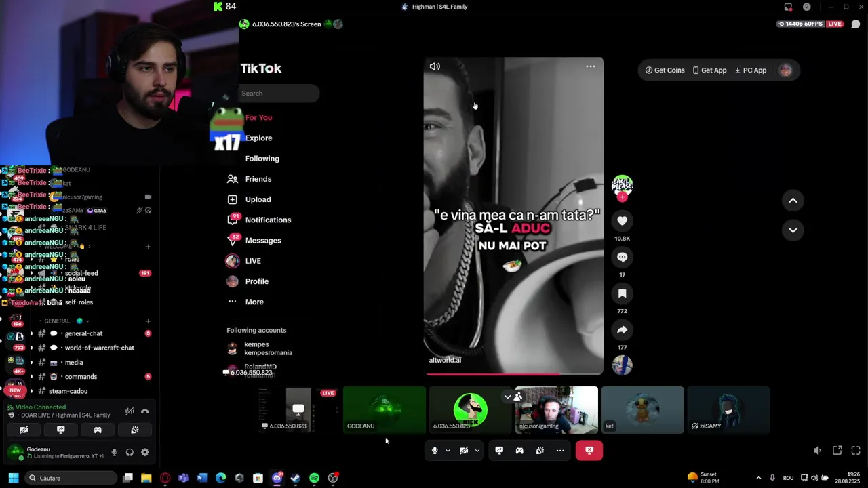Share screen from the voice panel
This screenshot has height=488, width=868.
click(x=60, y=430)
